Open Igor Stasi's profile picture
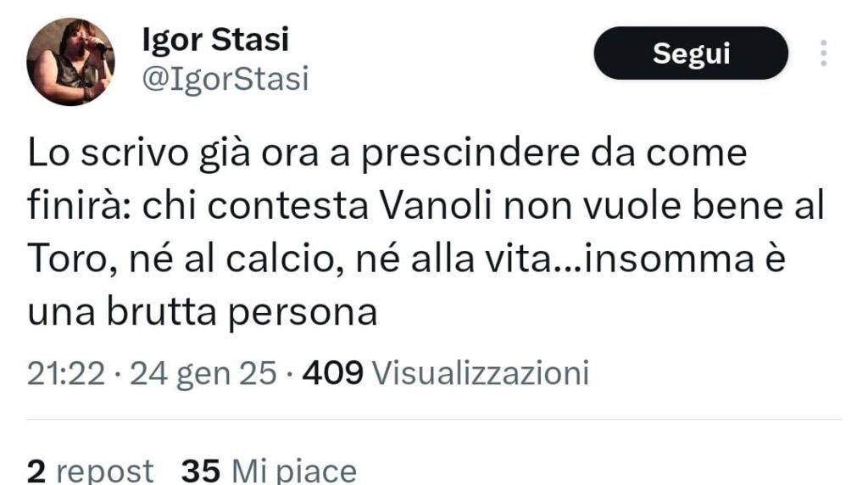 click(x=70, y=61)
